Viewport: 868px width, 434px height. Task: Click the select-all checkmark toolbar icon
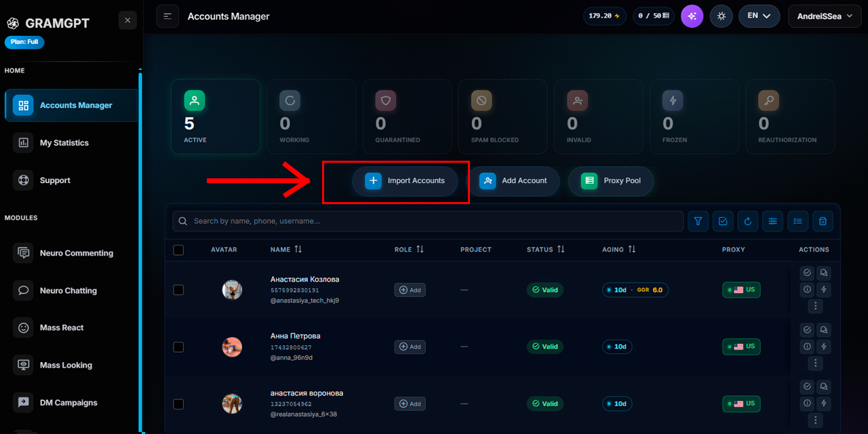tap(723, 221)
